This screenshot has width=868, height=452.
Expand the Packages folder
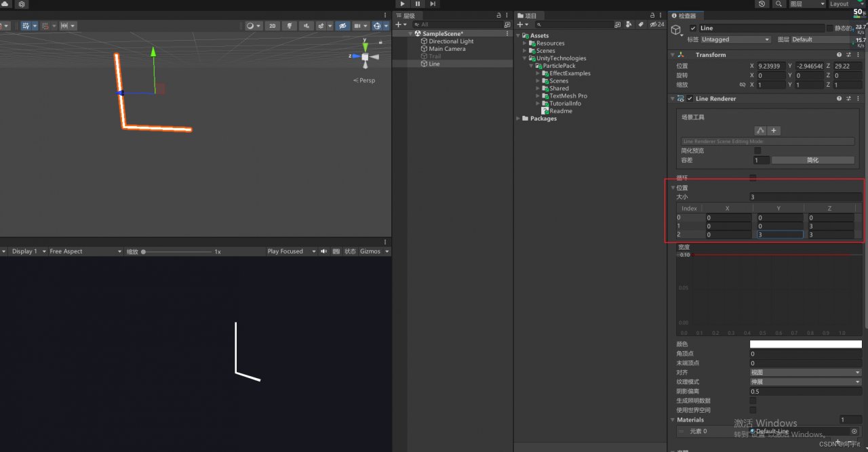coord(519,119)
